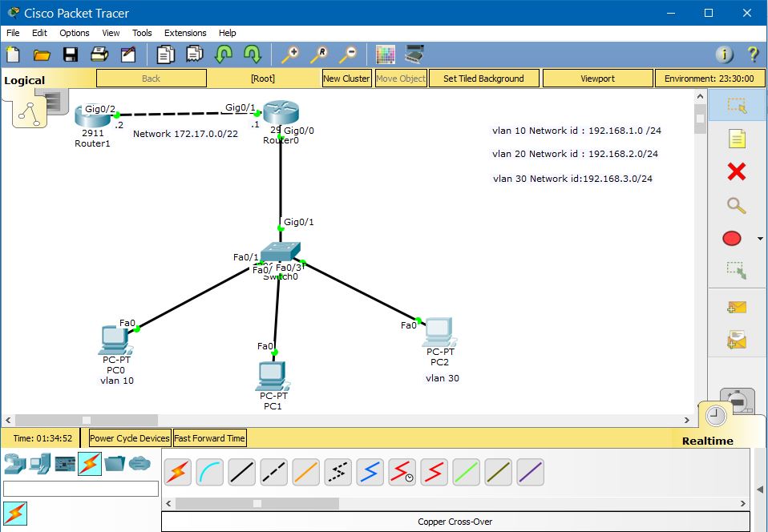Open the Tools menu
The height and width of the screenshot is (532, 768).
point(142,33)
